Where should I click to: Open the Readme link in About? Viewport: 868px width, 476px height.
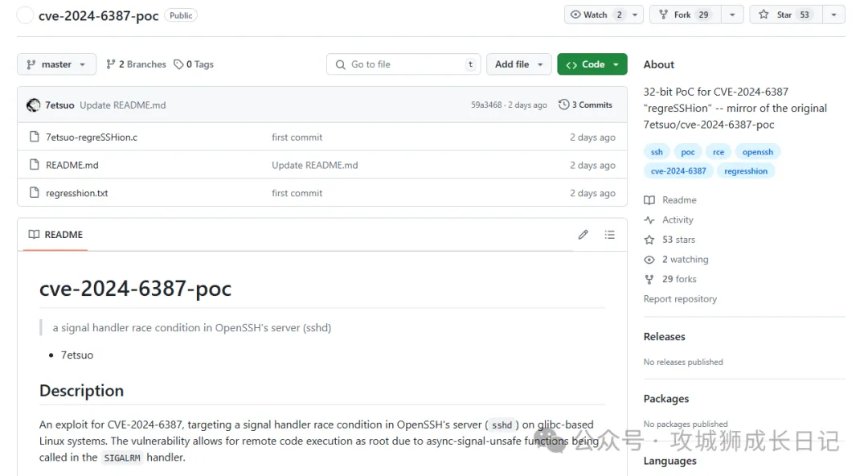point(679,200)
